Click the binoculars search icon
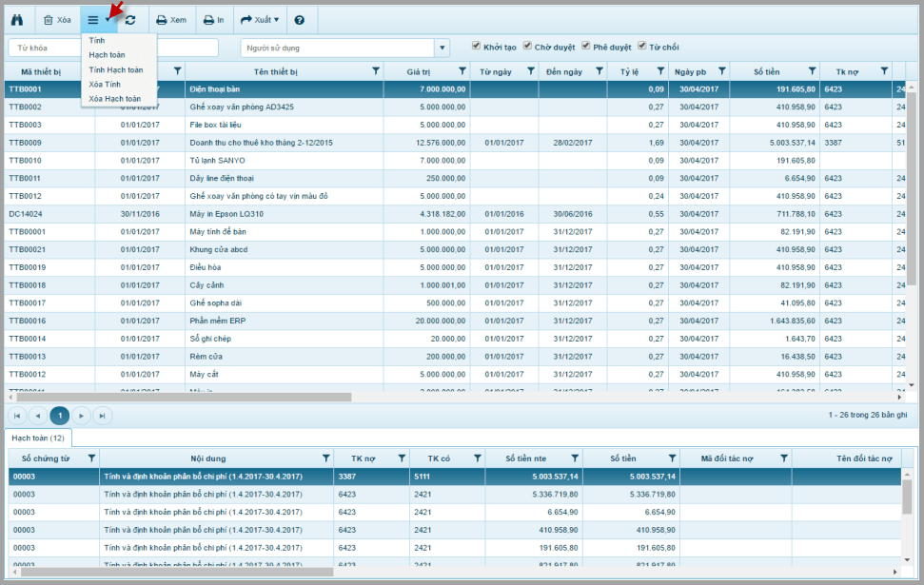 [x=17, y=20]
